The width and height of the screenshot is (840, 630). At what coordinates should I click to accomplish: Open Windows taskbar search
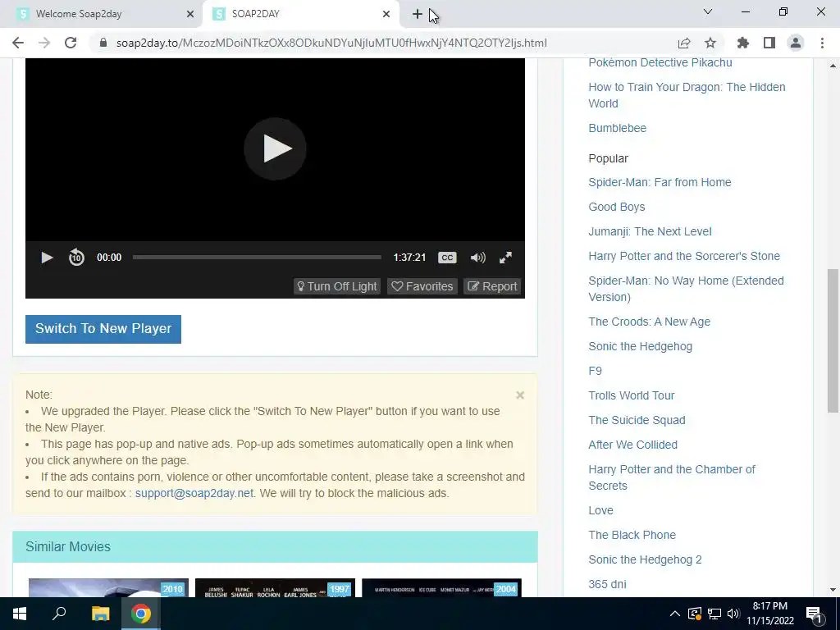[59, 614]
